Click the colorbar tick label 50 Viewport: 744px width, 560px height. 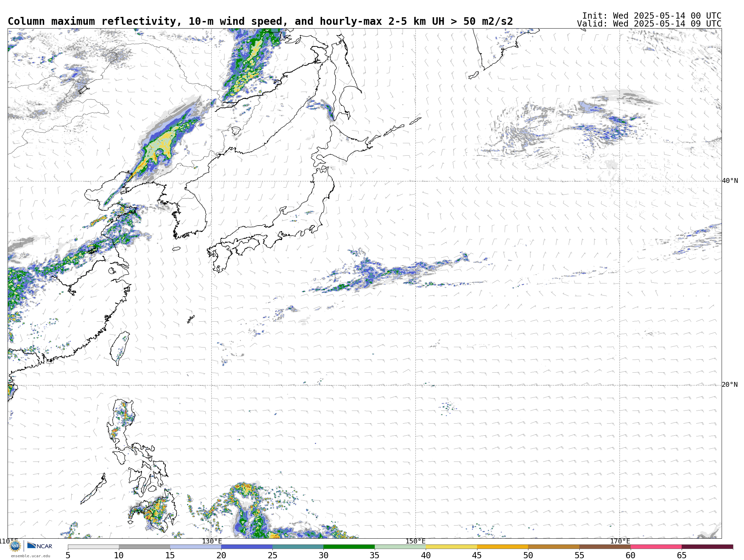pos(528,556)
